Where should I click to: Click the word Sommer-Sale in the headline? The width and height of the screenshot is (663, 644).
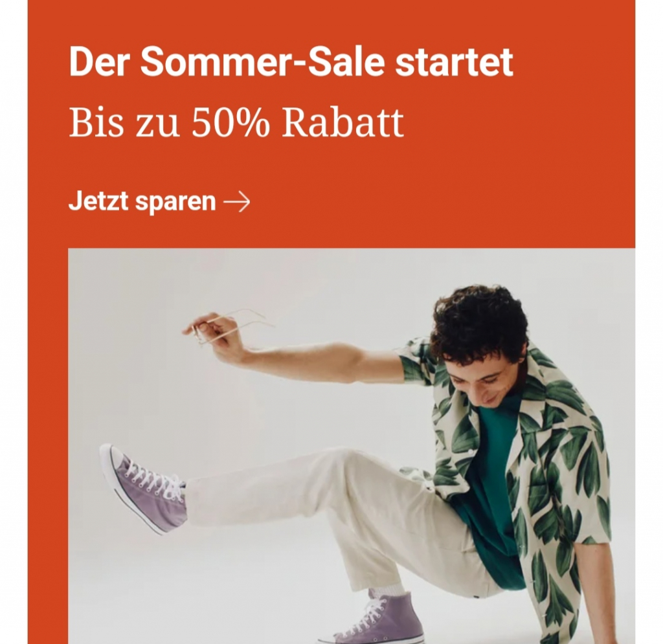(x=262, y=61)
